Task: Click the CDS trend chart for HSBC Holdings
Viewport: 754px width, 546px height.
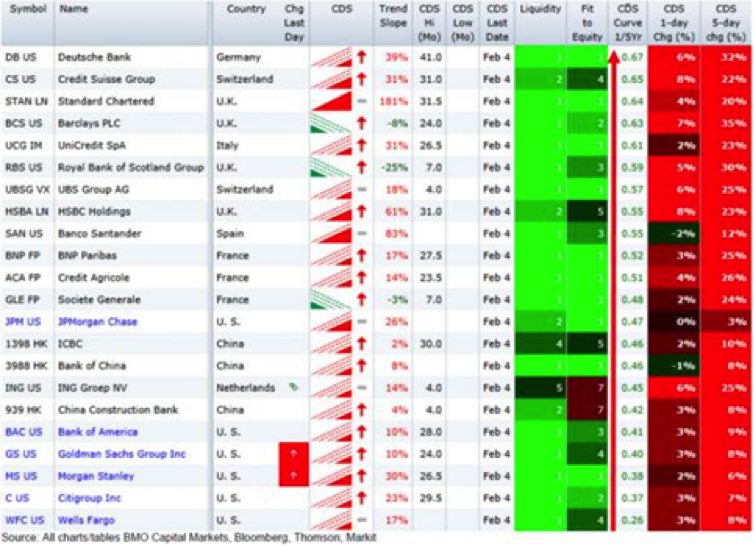Action: [332, 212]
